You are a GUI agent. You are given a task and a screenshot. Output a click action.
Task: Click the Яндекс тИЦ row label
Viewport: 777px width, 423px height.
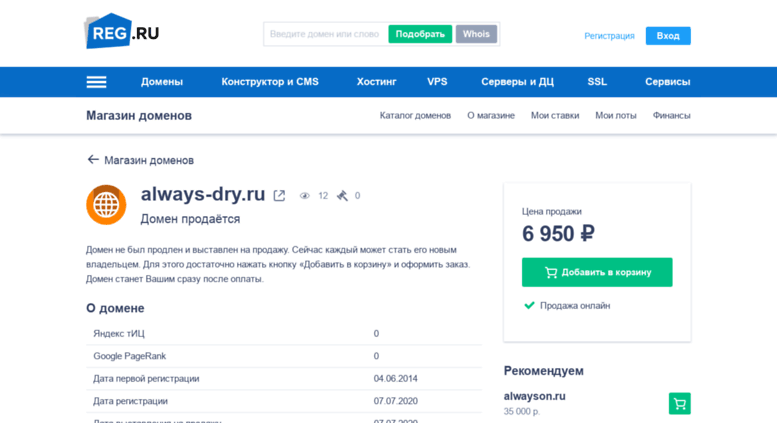(x=119, y=334)
